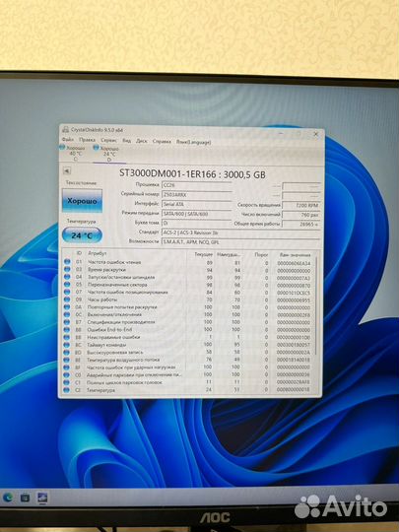
Task: Click the Буква тома field showing D:
Action: pos(197,224)
